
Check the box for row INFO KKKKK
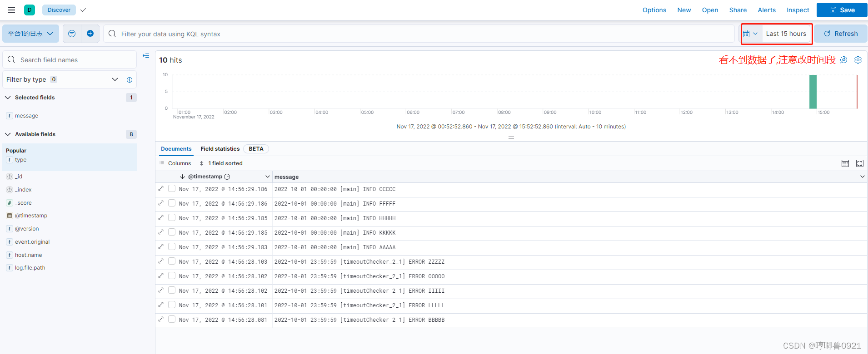click(172, 232)
